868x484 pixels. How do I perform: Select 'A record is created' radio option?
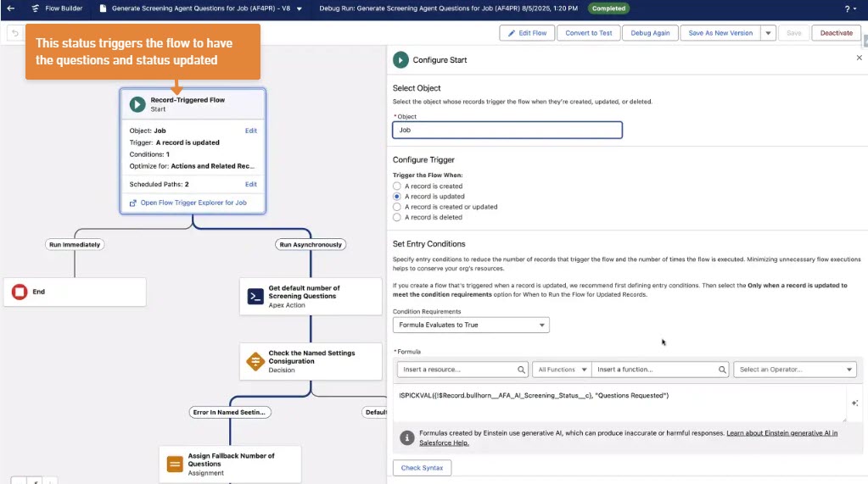tap(397, 186)
